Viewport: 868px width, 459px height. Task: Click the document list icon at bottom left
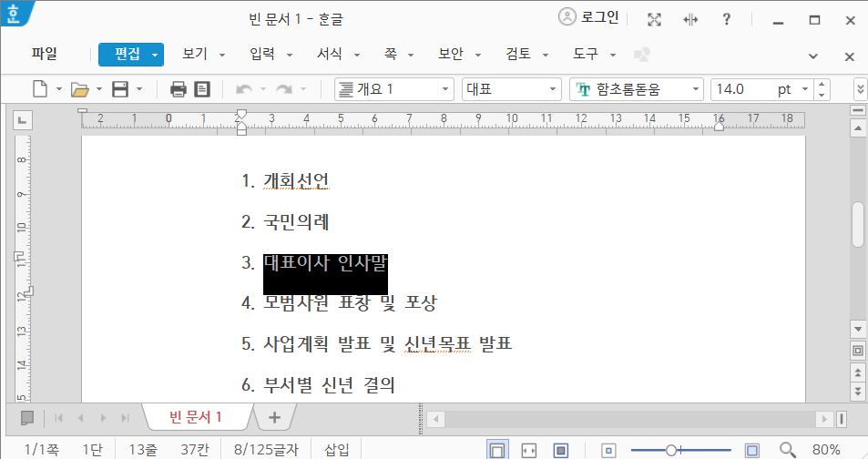[26, 418]
